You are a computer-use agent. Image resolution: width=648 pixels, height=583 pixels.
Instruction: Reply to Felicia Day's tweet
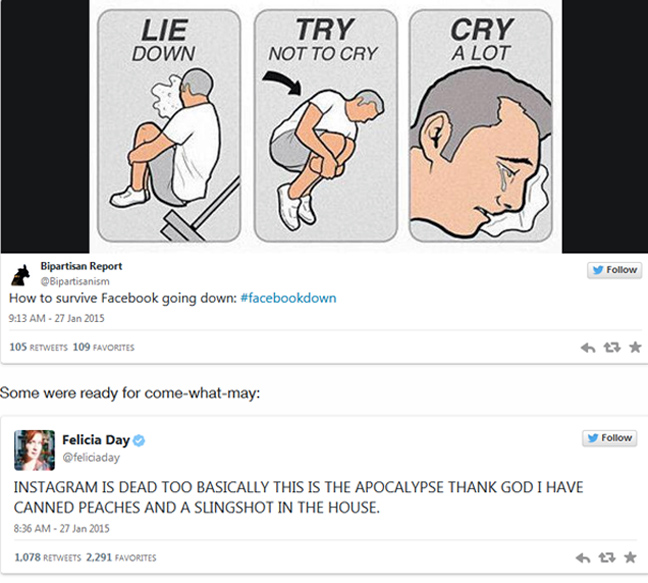(589, 557)
